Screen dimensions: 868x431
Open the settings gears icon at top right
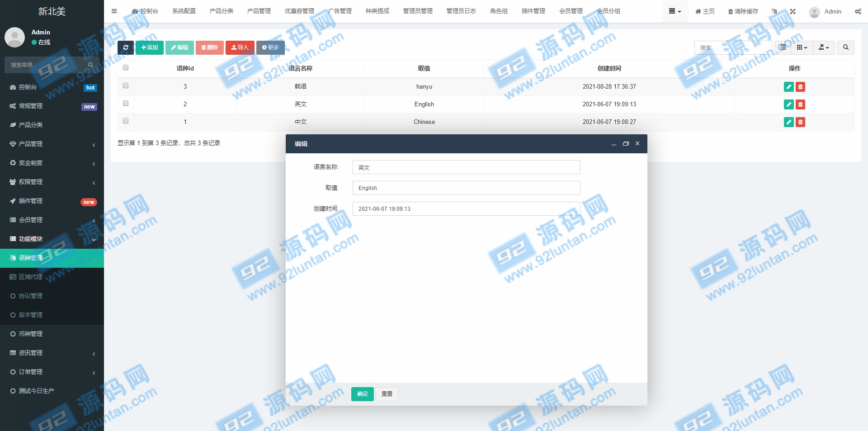pyautogui.click(x=858, y=11)
